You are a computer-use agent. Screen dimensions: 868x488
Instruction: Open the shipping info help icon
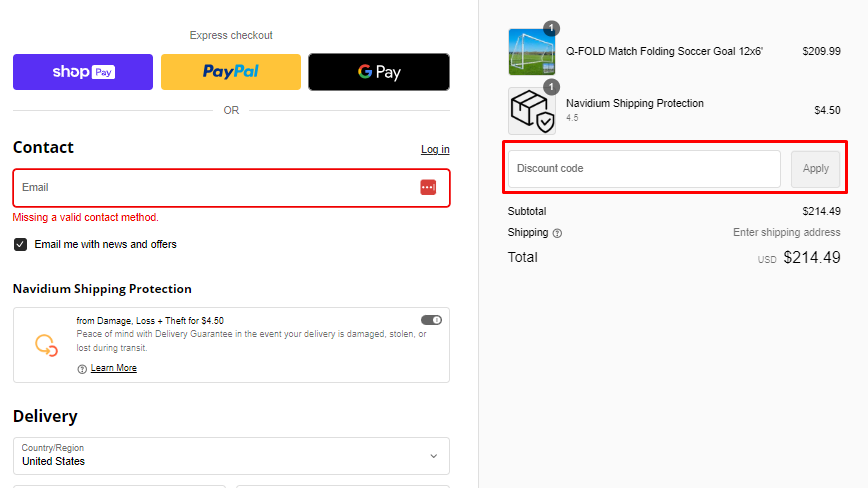pos(557,233)
